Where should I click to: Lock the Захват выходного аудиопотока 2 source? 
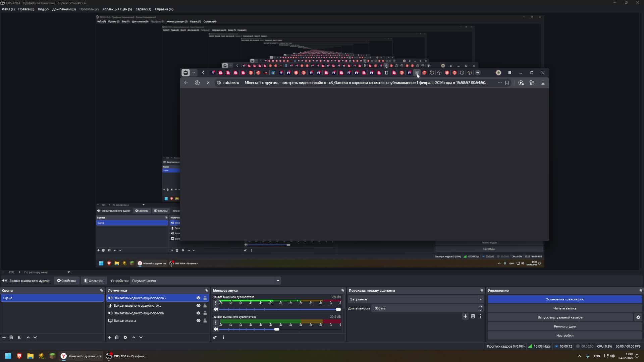[x=205, y=298]
